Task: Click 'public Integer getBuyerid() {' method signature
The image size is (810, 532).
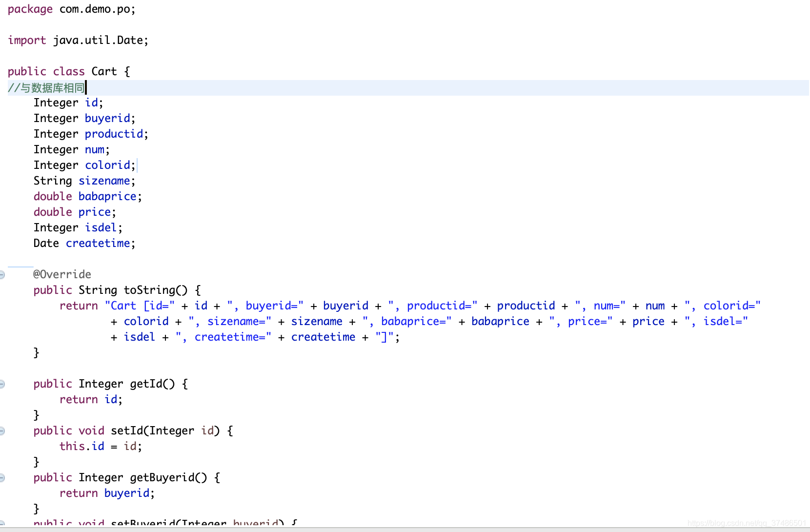Action: (x=127, y=477)
